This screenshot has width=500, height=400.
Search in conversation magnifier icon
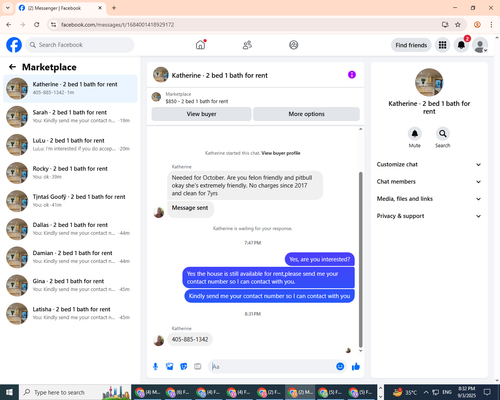(443, 134)
